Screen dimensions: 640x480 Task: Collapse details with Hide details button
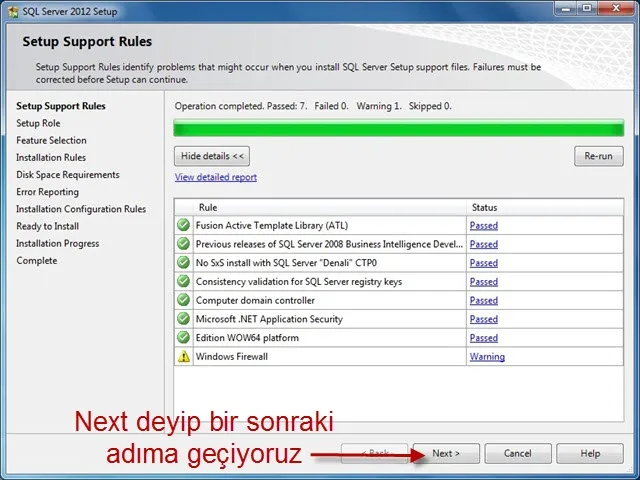(x=212, y=156)
